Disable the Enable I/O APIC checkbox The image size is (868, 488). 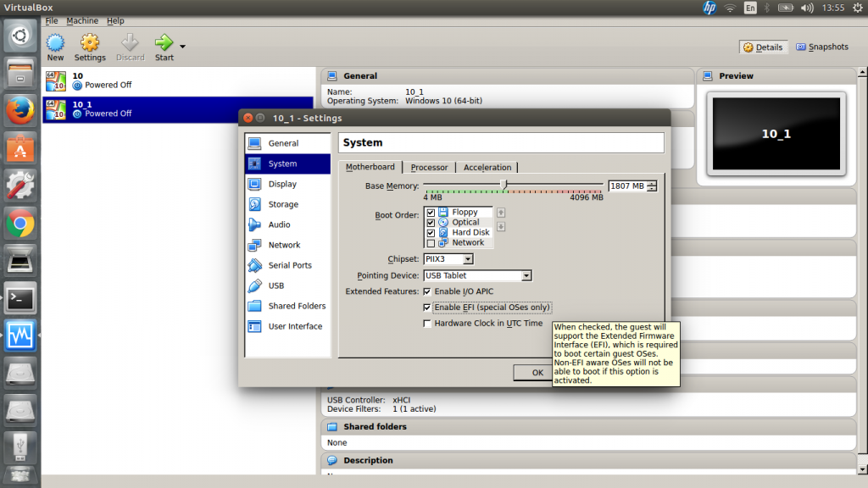(x=427, y=291)
